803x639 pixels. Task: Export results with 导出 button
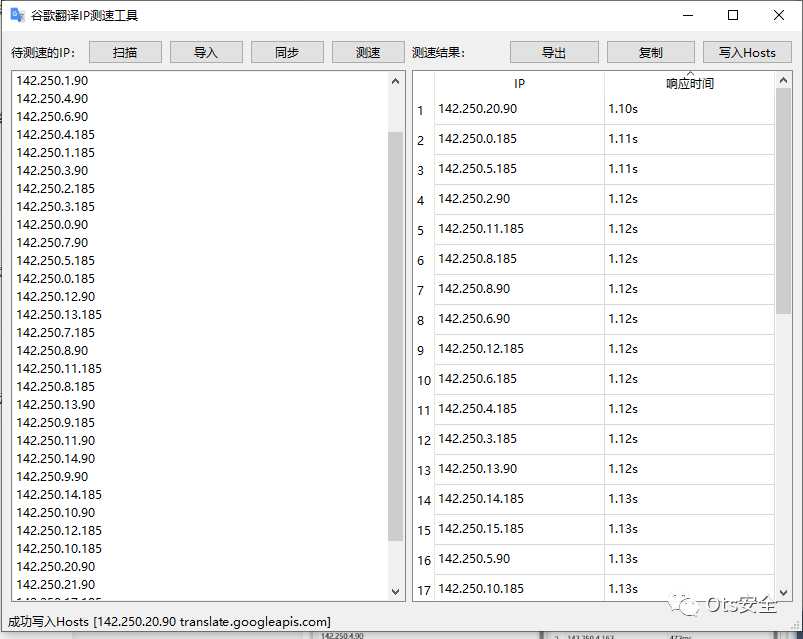point(554,52)
